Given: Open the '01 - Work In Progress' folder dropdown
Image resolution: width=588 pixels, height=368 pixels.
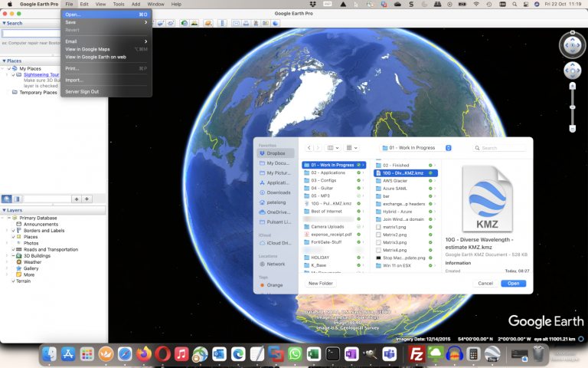Looking at the screenshot, I should (416, 147).
